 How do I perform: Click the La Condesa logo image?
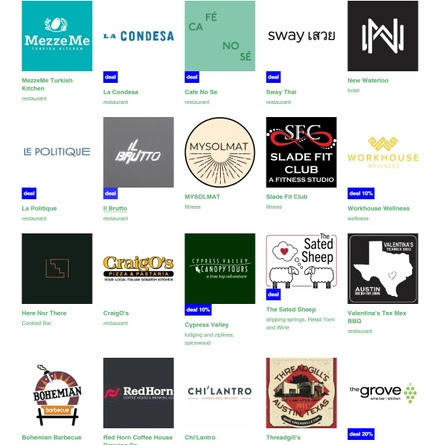coord(138,36)
